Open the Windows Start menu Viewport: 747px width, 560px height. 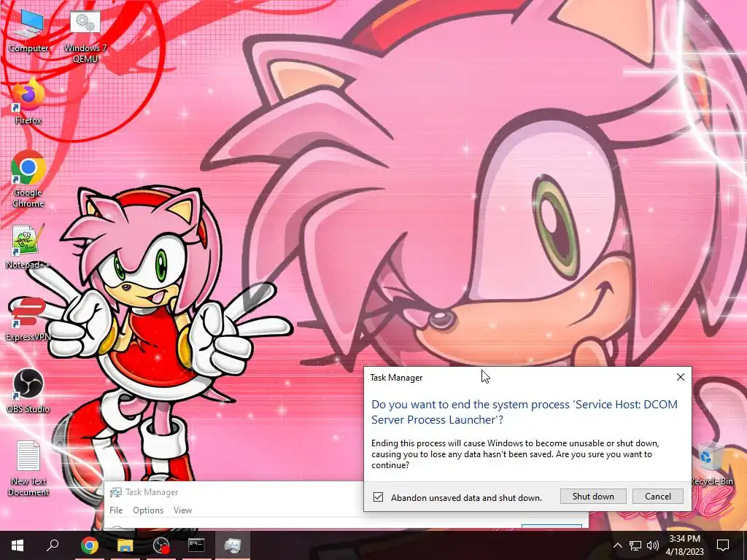pyautogui.click(x=18, y=545)
